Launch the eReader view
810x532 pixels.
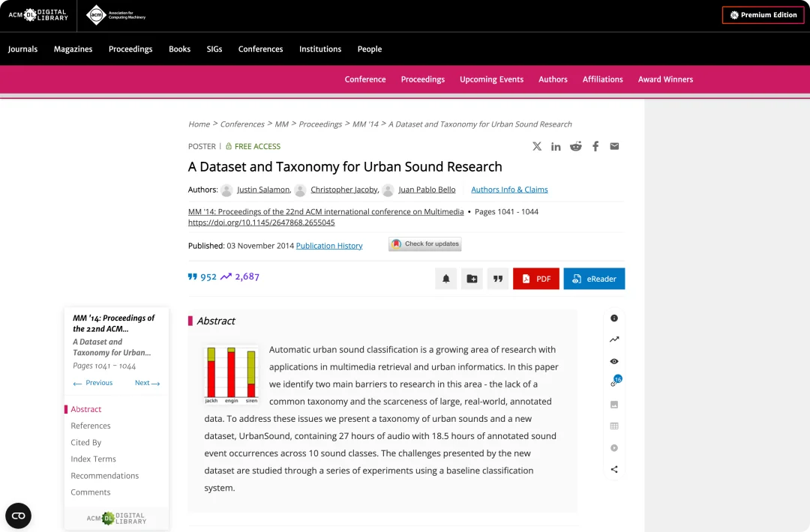tap(594, 279)
